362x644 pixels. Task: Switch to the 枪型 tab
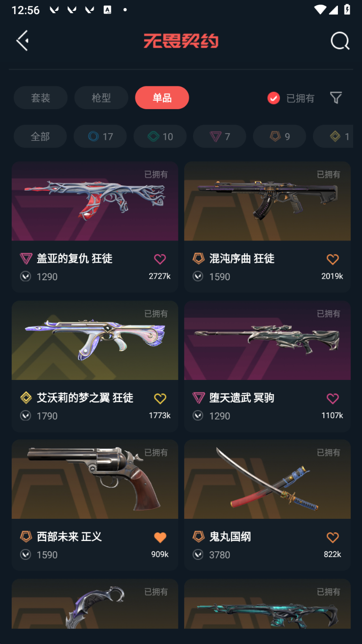point(101,98)
